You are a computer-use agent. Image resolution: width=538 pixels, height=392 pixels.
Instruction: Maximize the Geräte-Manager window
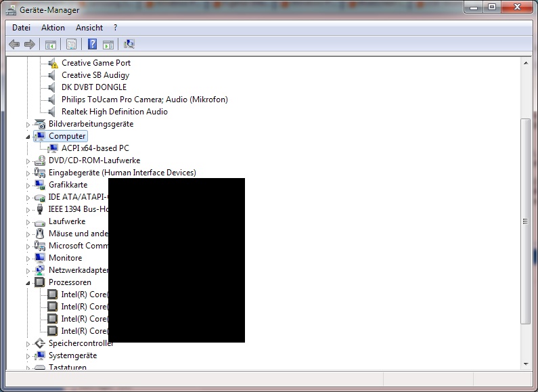coord(492,7)
